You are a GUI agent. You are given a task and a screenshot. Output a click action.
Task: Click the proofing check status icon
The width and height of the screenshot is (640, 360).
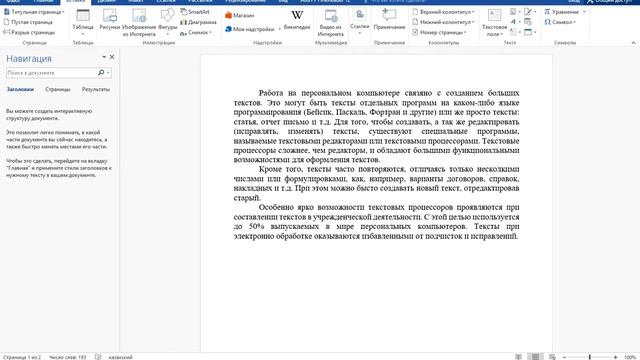[x=98, y=357]
